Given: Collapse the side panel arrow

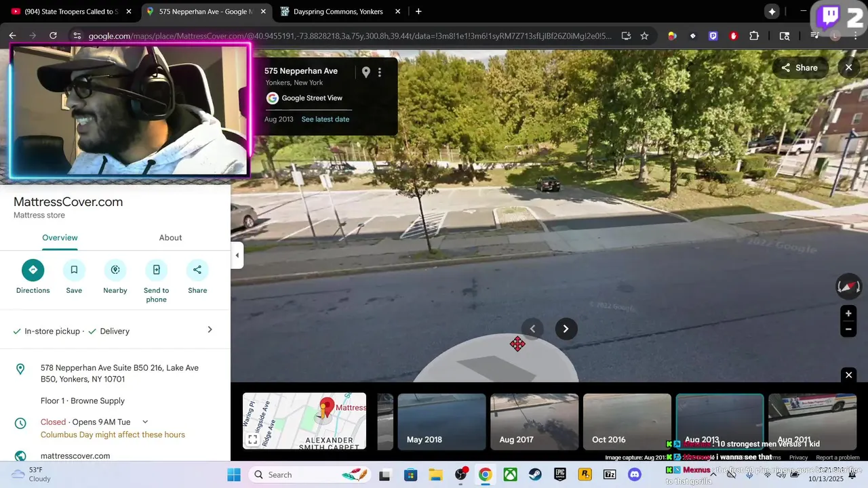Looking at the screenshot, I should 237,256.
